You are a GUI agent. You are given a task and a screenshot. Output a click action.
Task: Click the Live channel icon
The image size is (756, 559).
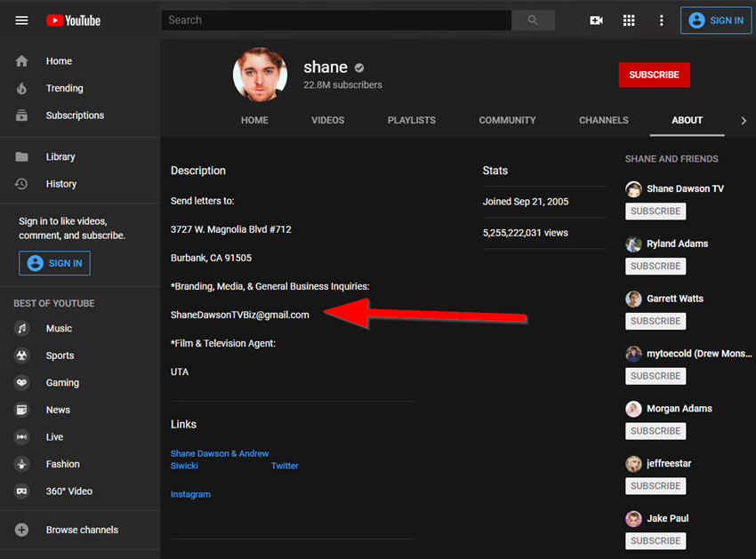(x=21, y=436)
